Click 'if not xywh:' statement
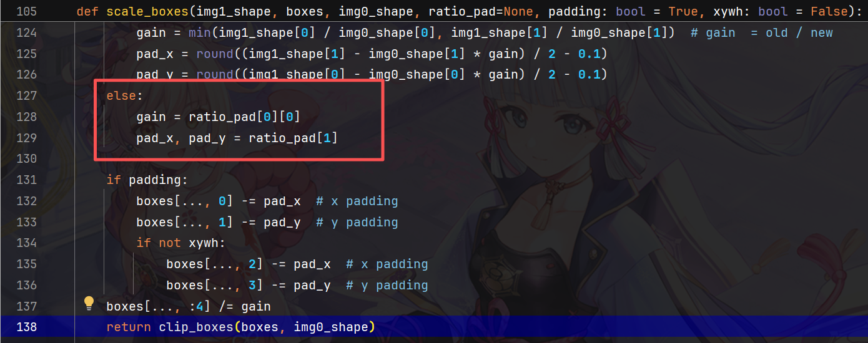Image resolution: width=868 pixels, height=343 pixels. point(181,243)
